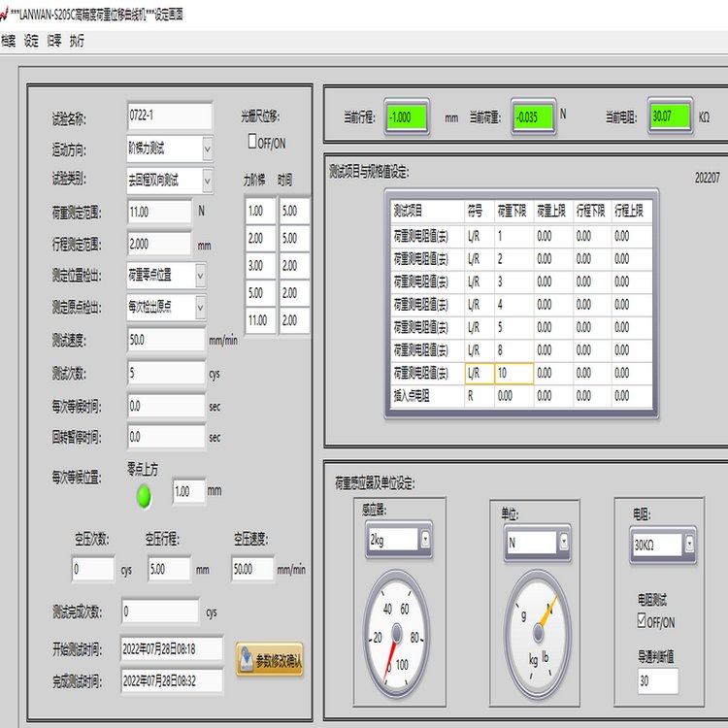Expand the 试验类别 dropdown list
The image size is (728, 728).
[x=208, y=181]
